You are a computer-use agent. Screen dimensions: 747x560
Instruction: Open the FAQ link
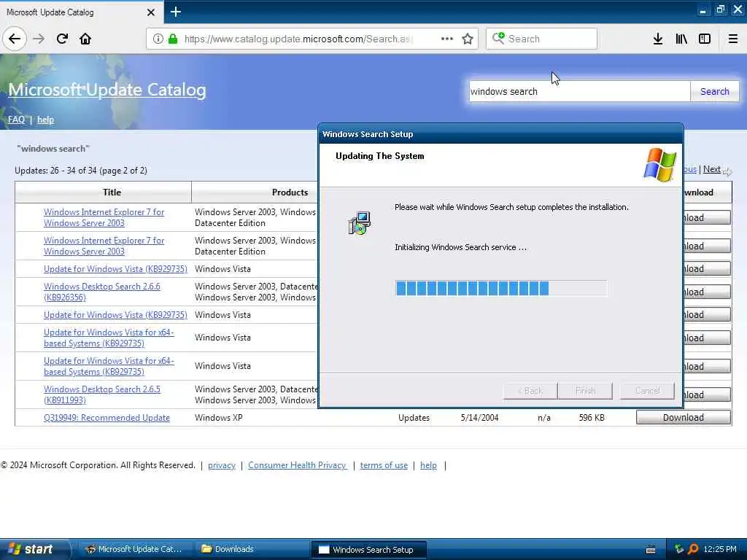[x=16, y=120]
